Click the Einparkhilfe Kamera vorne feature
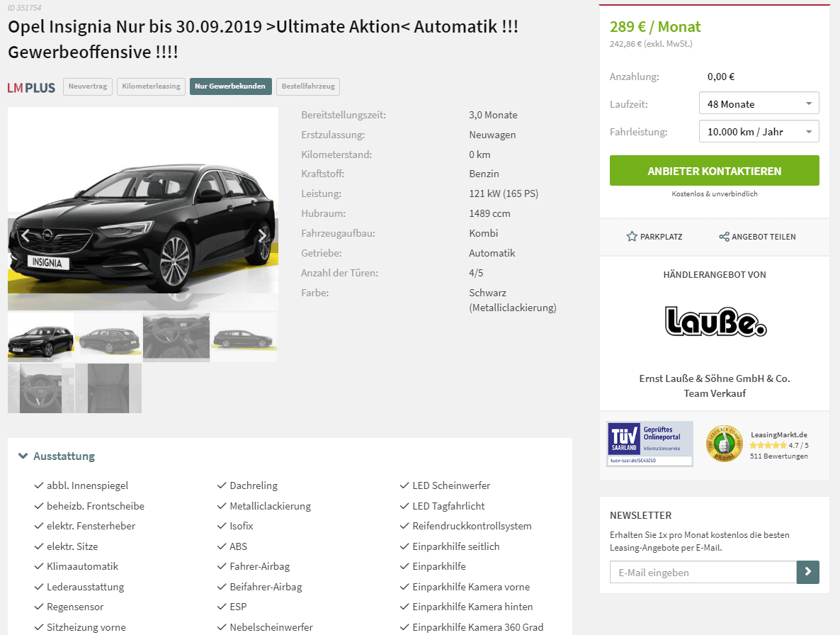 click(471, 587)
